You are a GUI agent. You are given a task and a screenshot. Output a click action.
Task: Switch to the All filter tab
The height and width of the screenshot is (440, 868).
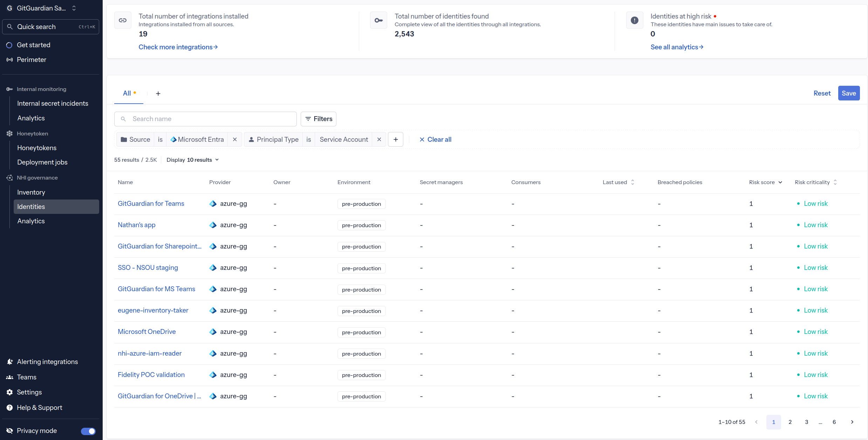pos(127,93)
